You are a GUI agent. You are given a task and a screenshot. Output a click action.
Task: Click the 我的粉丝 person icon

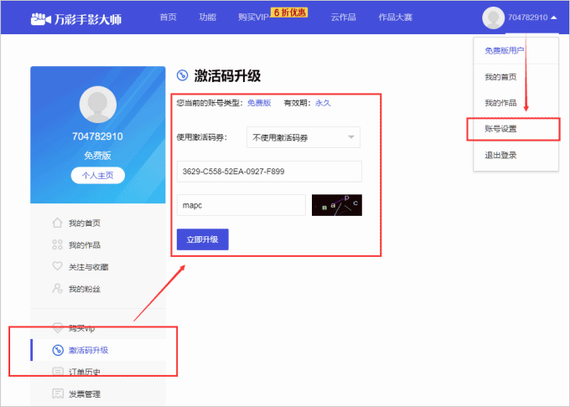57,289
